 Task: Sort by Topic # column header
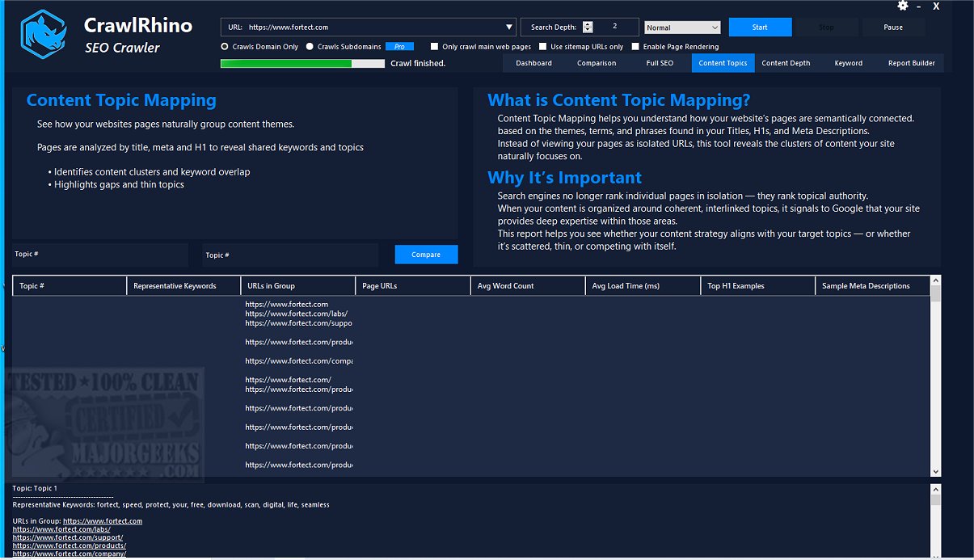[70, 285]
